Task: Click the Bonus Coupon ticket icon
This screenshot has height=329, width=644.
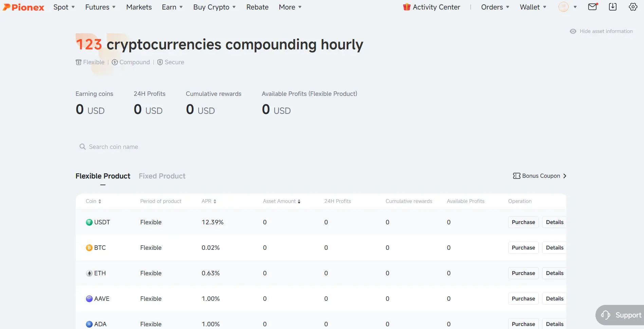Action: coord(517,176)
